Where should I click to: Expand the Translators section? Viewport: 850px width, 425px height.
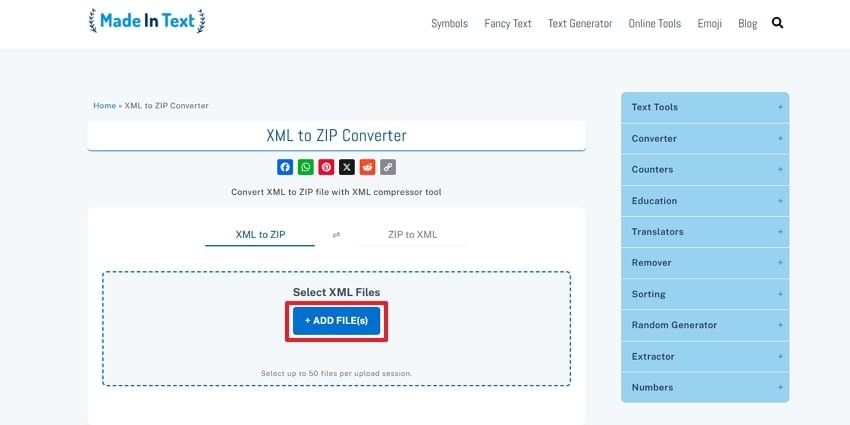coord(705,232)
